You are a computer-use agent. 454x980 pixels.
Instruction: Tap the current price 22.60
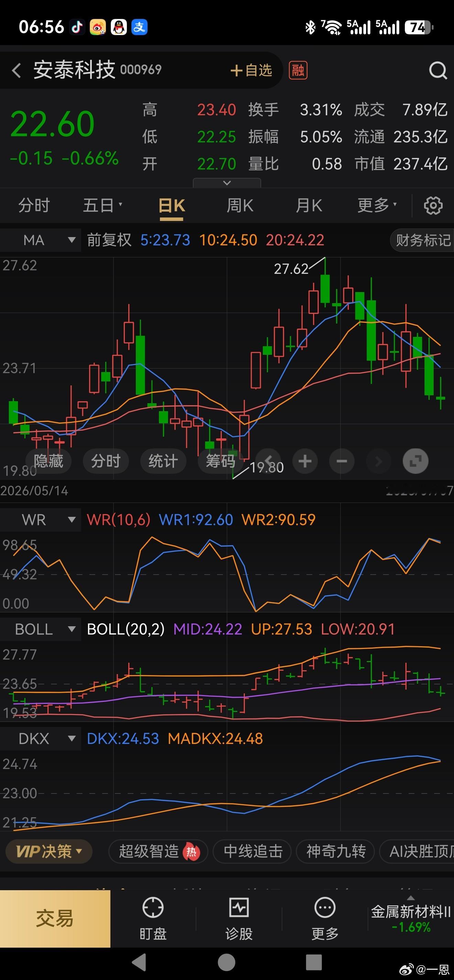tap(52, 124)
